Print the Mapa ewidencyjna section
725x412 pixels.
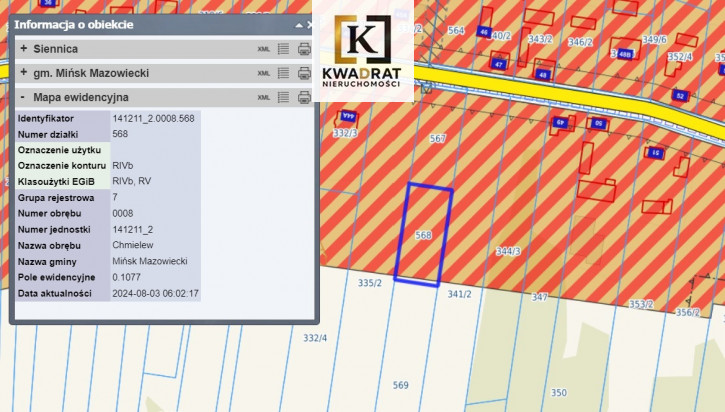pyautogui.click(x=304, y=97)
